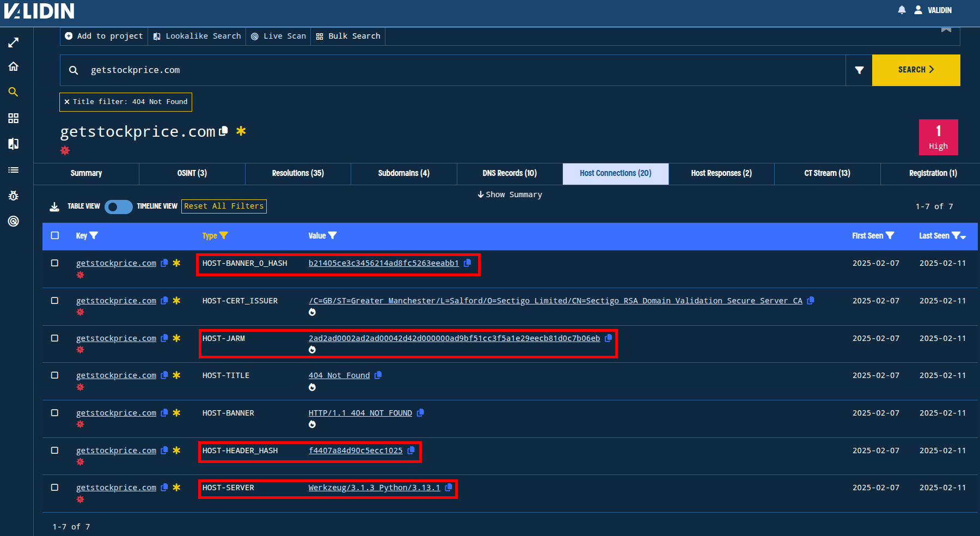Open the VALIDIN user account menu
Image resolution: width=980 pixels, height=536 pixels.
point(933,10)
